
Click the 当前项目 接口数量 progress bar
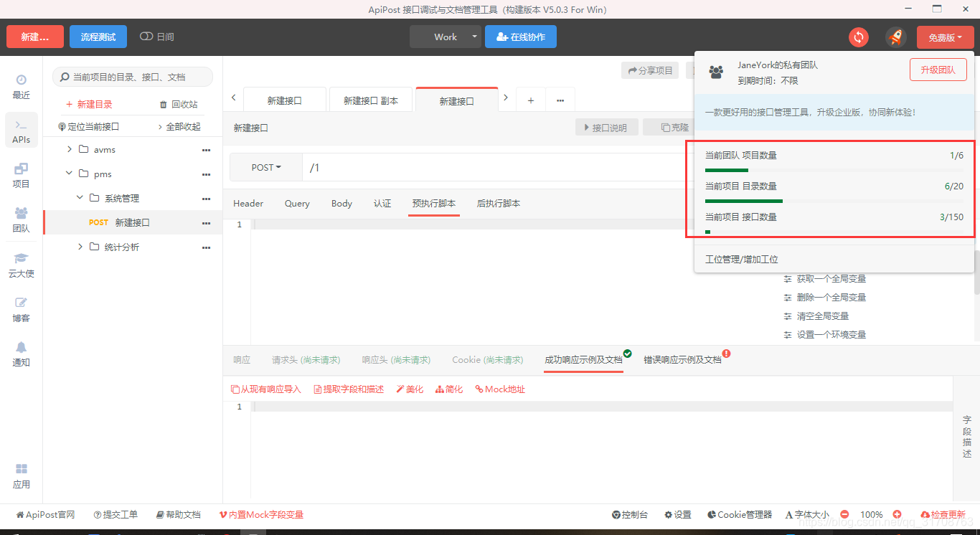click(834, 232)
